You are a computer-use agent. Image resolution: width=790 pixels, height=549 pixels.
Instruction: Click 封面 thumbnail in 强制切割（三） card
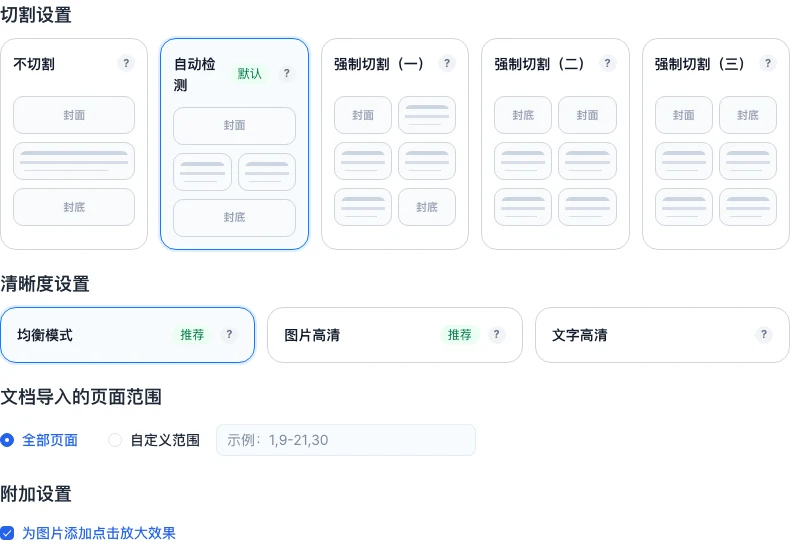(x=684, y=115)
